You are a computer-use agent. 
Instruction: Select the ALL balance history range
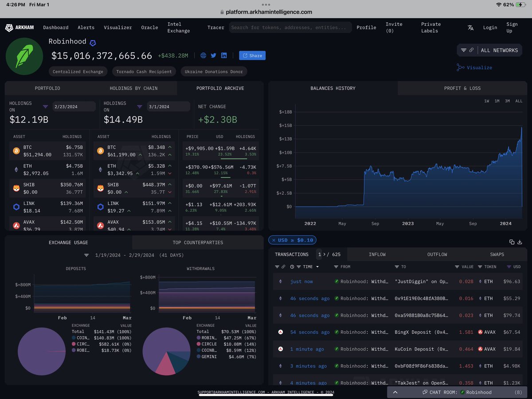519,101
